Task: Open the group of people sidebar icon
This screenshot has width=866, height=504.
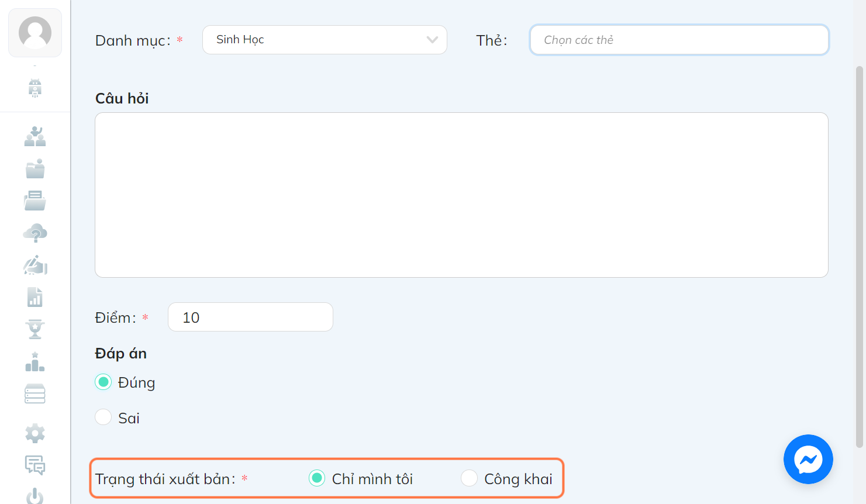Action: pos(35,136)
